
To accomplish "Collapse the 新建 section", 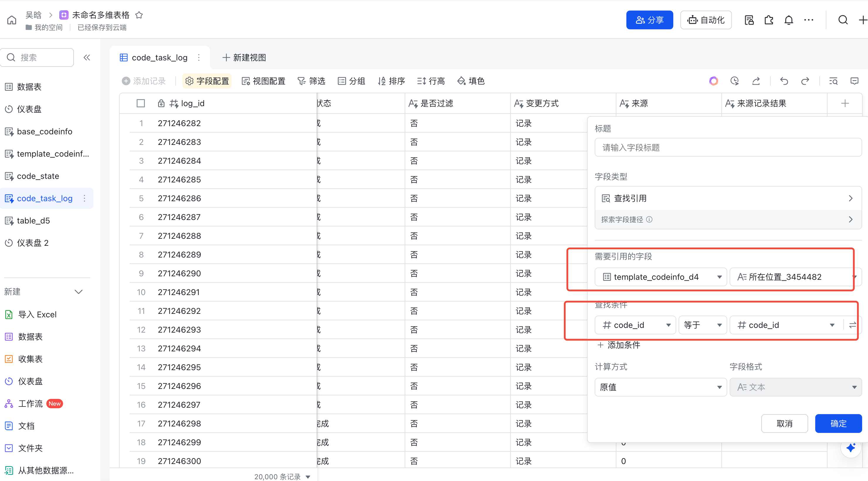I will point(78,292).
